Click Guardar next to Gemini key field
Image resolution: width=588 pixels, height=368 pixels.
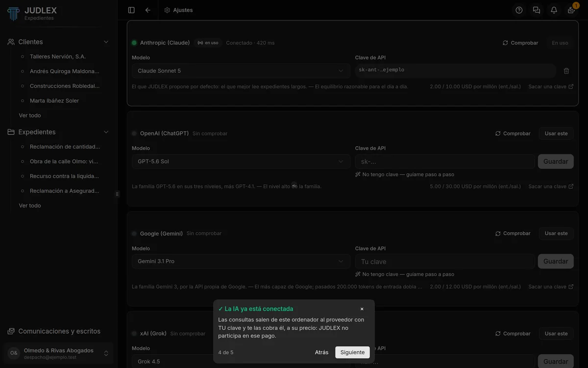click(x=556, y=262)
